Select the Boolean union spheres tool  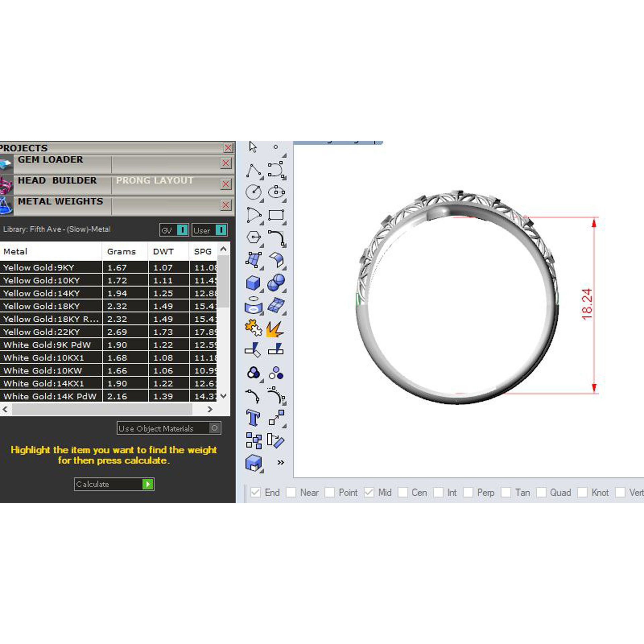coord(276,283)
